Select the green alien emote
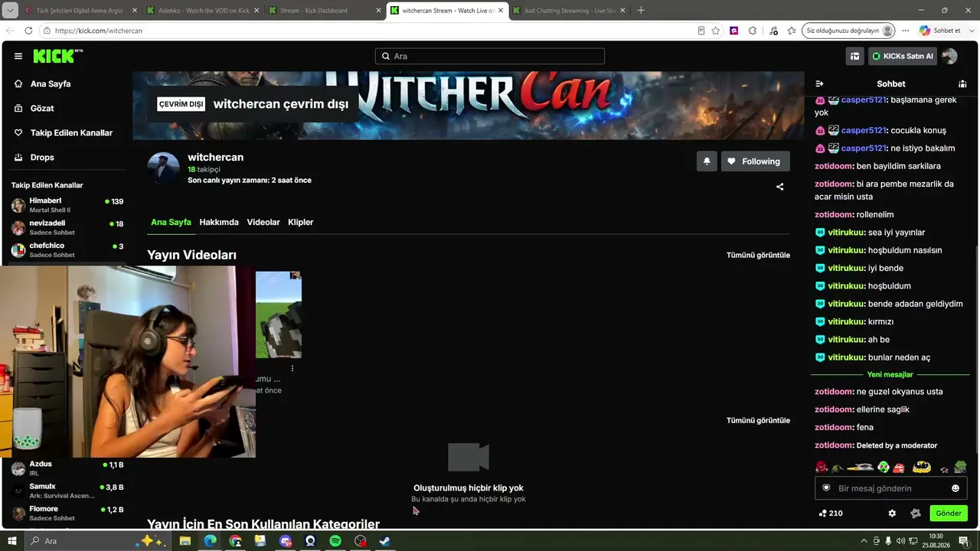This screenshot has width=980, height=551. pyautogui.click(x=884, y=467)
